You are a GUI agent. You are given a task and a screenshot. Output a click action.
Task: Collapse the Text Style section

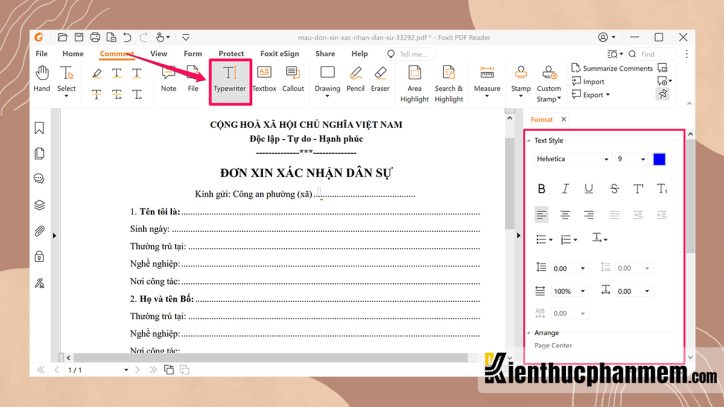click(x=529, y=140)
